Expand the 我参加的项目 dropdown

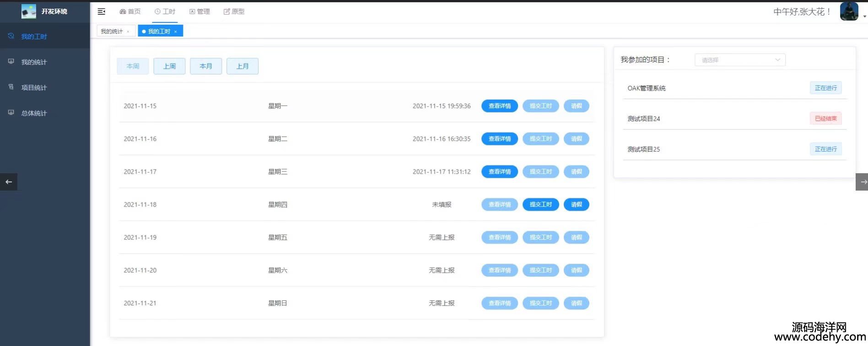point(739,60)
